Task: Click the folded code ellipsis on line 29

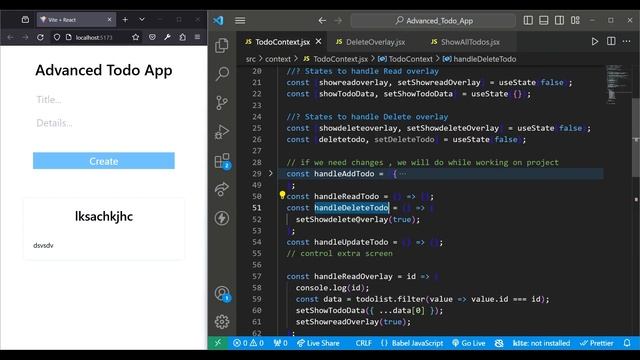Action: [x=402, y=174]
